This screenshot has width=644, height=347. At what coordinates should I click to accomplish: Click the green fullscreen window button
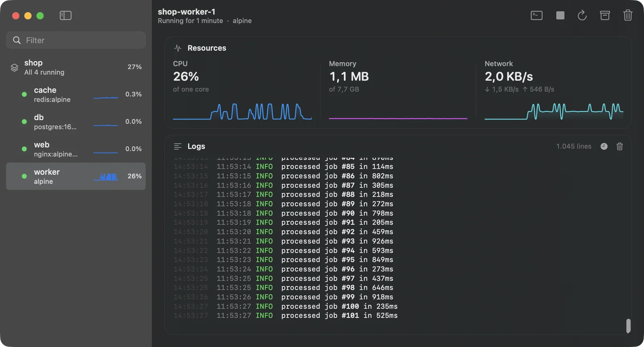[x=40, y=16]
